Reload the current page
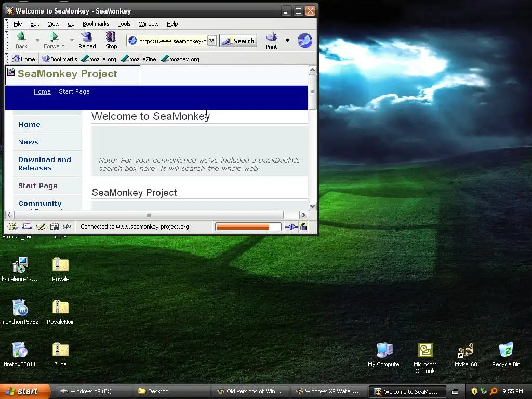The height and width of the screenshot is (399, 532). click(87, 41)
